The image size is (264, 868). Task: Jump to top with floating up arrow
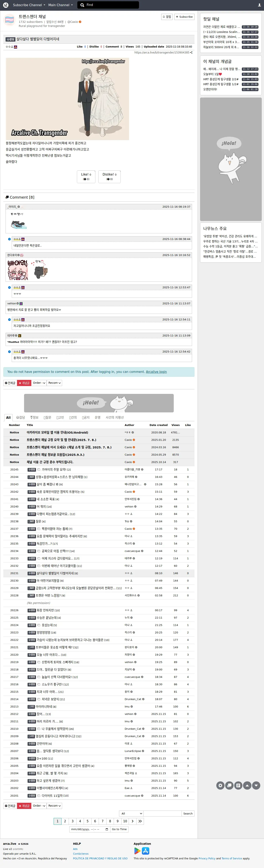[247, 785]
